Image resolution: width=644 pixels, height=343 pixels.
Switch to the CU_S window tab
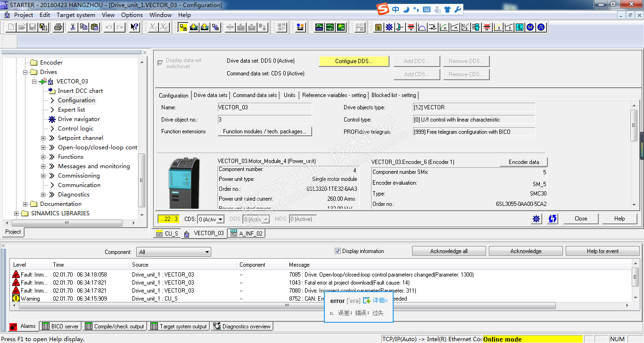click(167, 234)
